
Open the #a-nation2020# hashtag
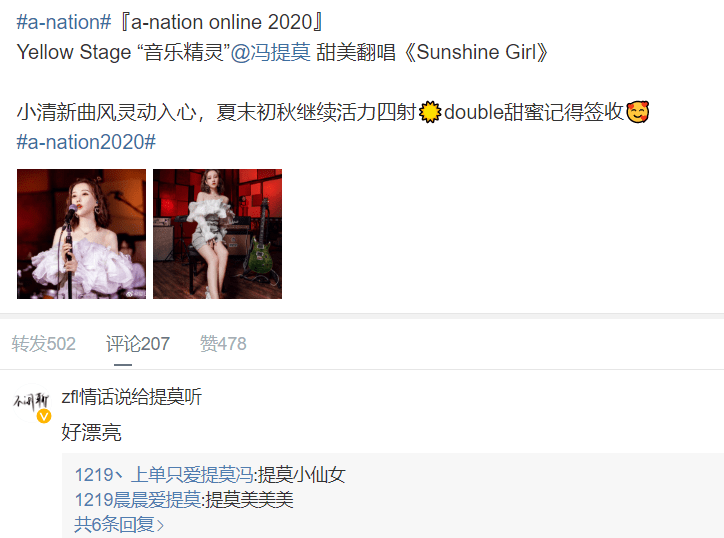tap(86, 142)
